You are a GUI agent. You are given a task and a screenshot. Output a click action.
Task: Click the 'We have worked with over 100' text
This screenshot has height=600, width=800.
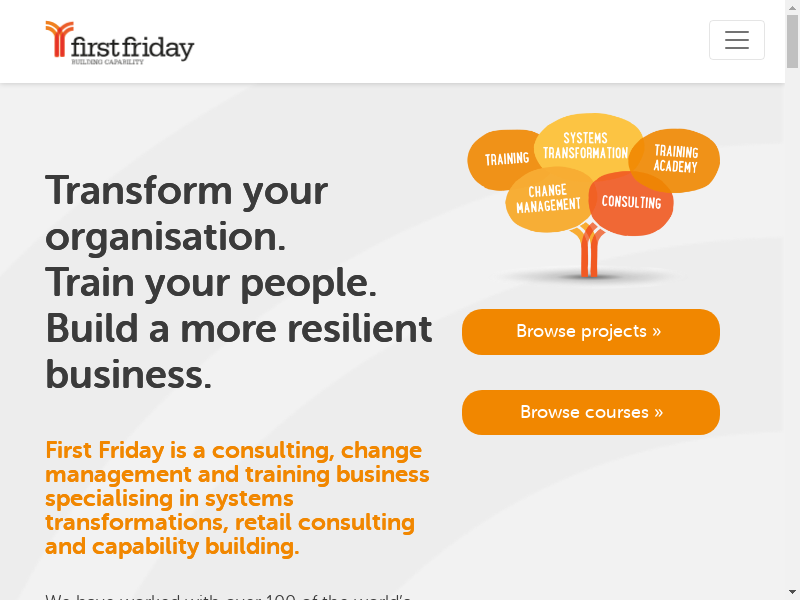(228, 596)
